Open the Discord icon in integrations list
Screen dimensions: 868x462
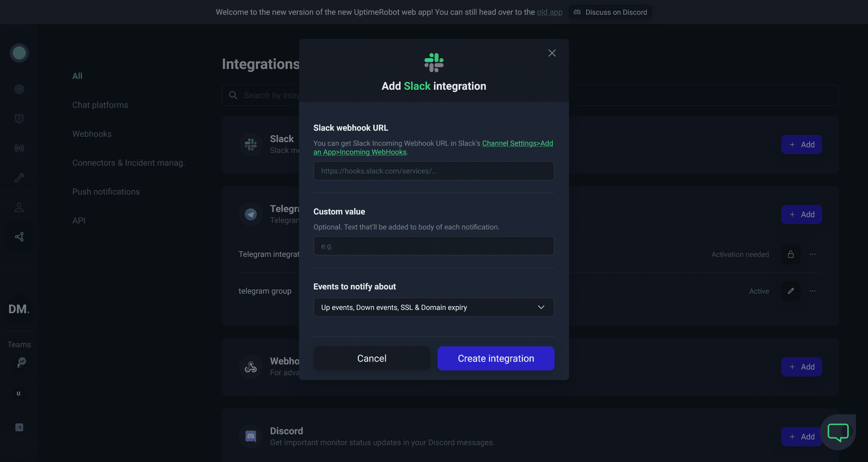[x=250, y=436]
